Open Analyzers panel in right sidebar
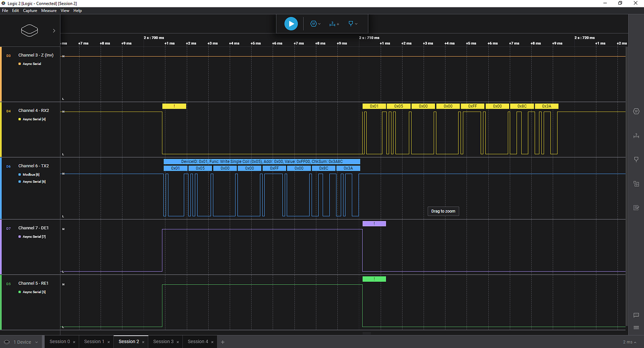Viewport: 644px width, 348px height. coord(636,111)
